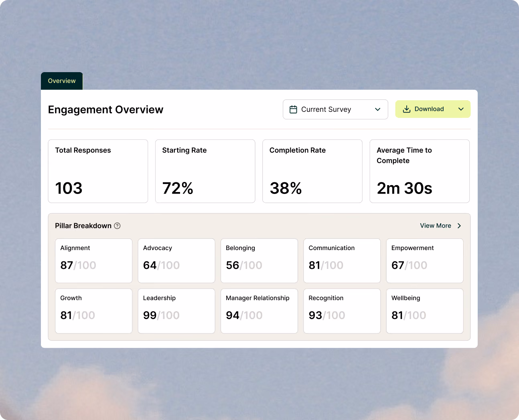This screenshot has width=519, height=420.
Task: Open the Communication pillar card
Action: pos(342,261)
